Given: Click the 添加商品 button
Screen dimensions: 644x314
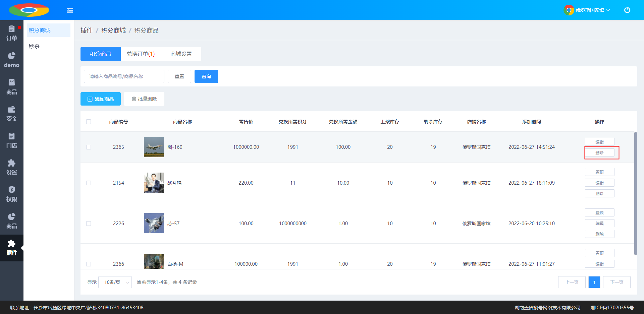Looking at the screenshot, I should click(x=101, y=99).
